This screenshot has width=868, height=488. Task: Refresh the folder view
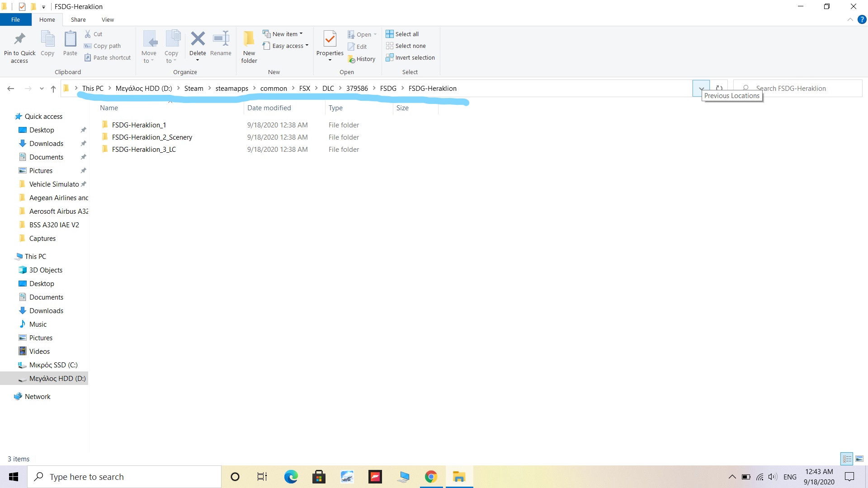point(719,89)
